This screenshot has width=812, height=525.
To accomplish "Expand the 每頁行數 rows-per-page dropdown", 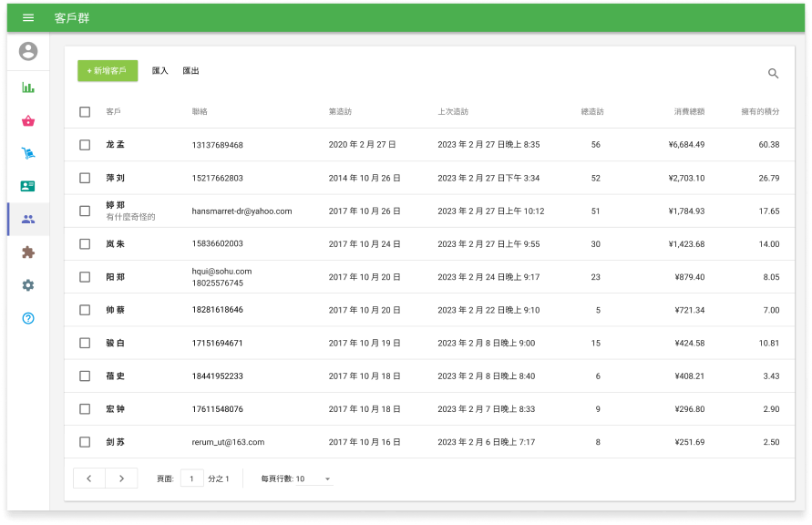I will tap(314, 479).
